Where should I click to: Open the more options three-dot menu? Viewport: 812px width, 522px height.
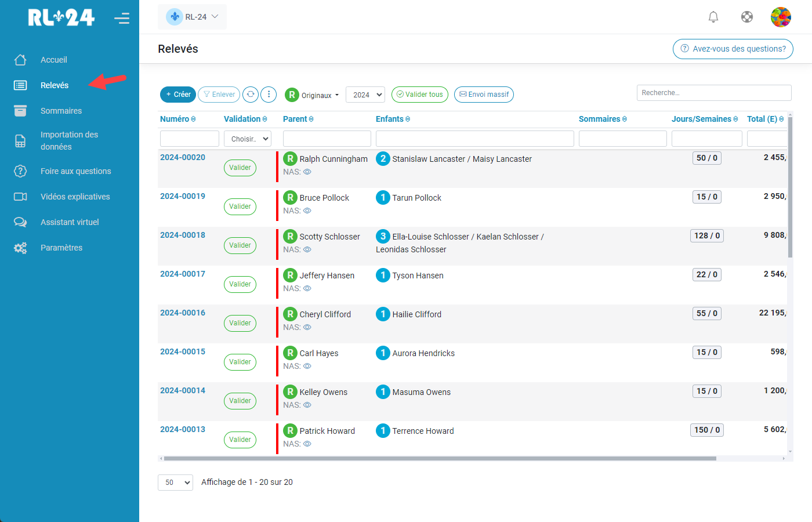[x=268, y=94]
